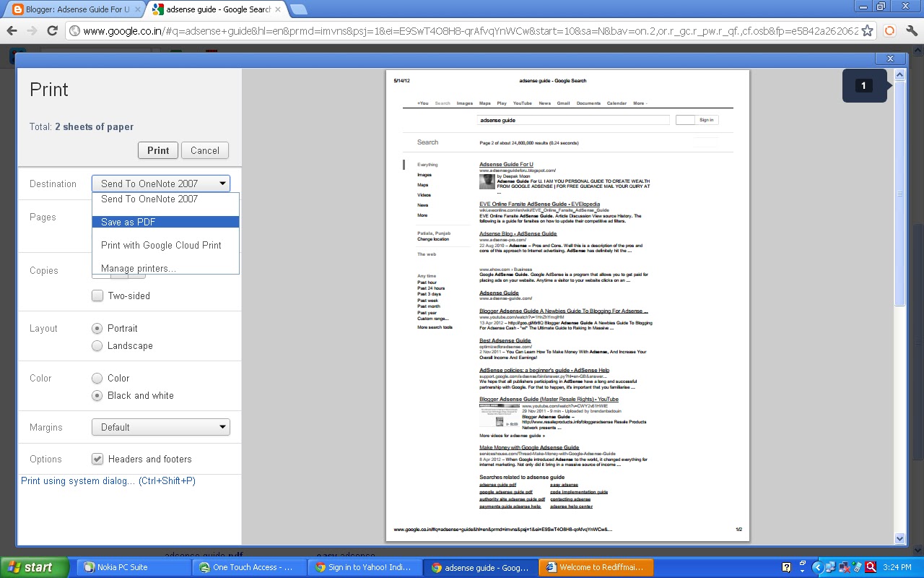924x578 pixels.
Task: Click the print preview page image
Action: point(568,306)
